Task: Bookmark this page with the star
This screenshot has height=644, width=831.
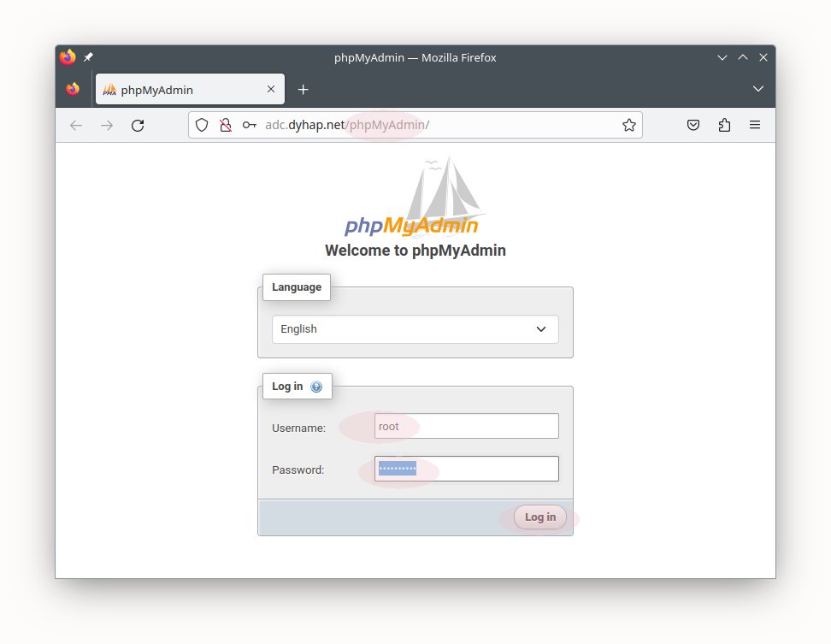Action: coord(629,125)
